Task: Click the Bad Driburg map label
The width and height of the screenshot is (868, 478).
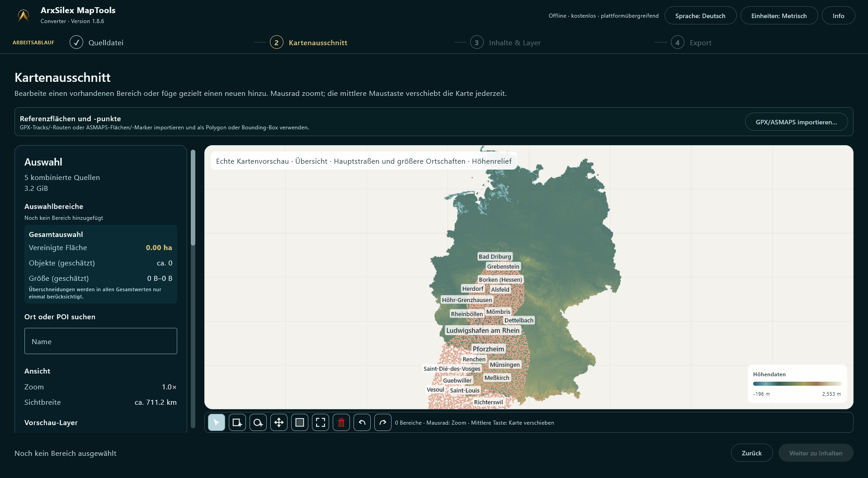Action: pyautogui.click(x=495, y=256)
